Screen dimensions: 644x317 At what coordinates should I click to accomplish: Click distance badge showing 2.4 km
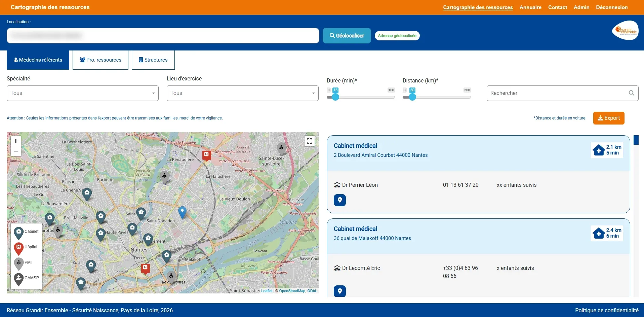pyautogui.click(x=607, y=233)
